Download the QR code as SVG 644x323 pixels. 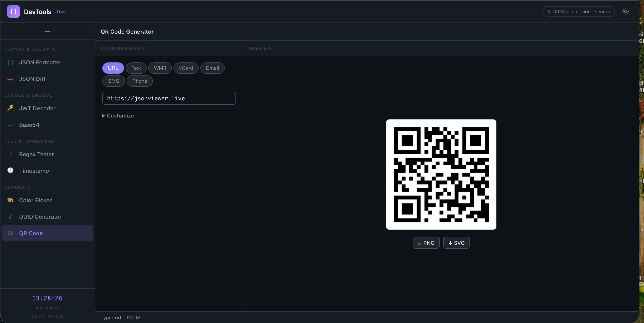(x=456, y=243)
